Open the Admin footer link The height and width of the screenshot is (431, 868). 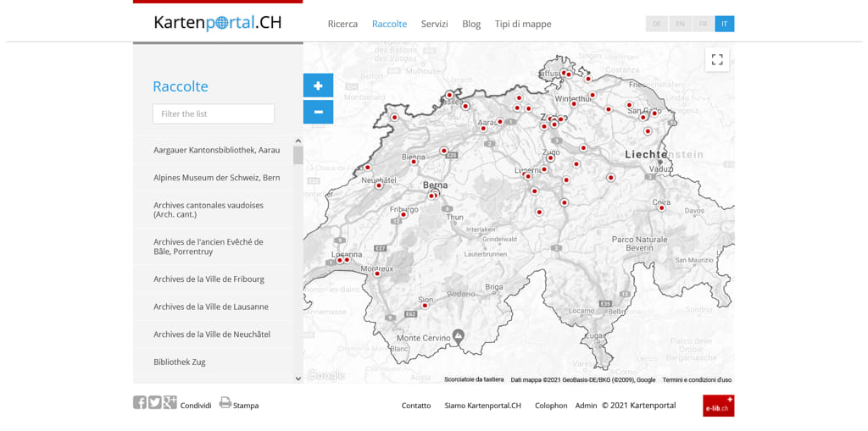pos(587,406)
